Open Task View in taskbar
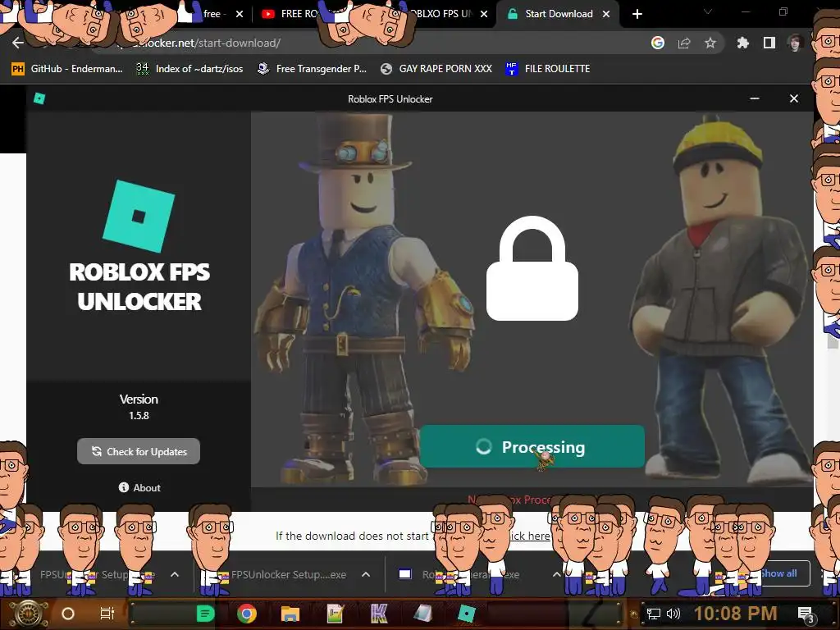 coord(107,614)
